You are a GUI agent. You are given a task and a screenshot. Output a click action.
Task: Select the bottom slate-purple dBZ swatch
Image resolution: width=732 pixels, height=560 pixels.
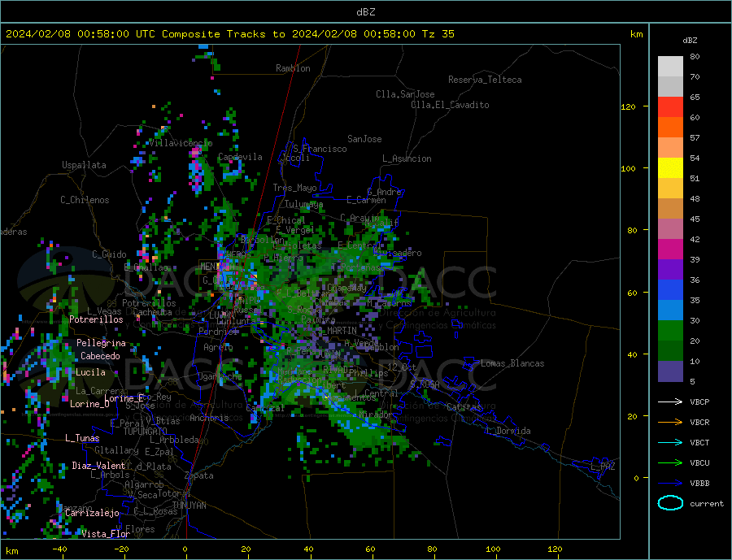670,371
